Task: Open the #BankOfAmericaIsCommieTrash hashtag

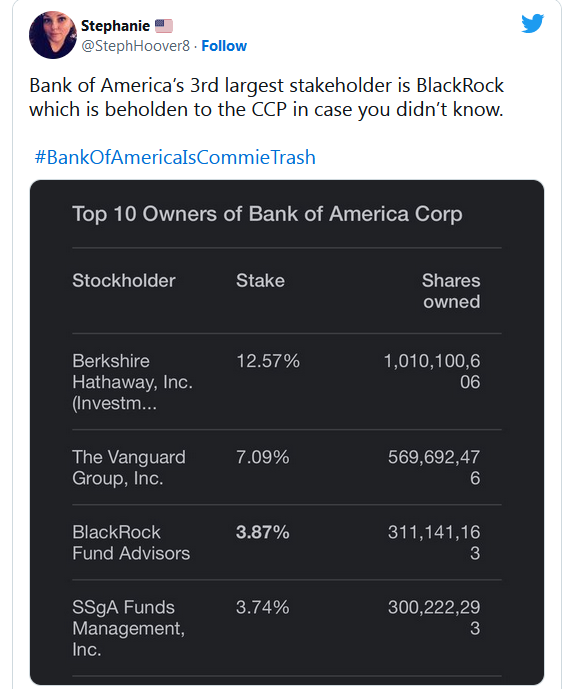Action: click(175, 157)
